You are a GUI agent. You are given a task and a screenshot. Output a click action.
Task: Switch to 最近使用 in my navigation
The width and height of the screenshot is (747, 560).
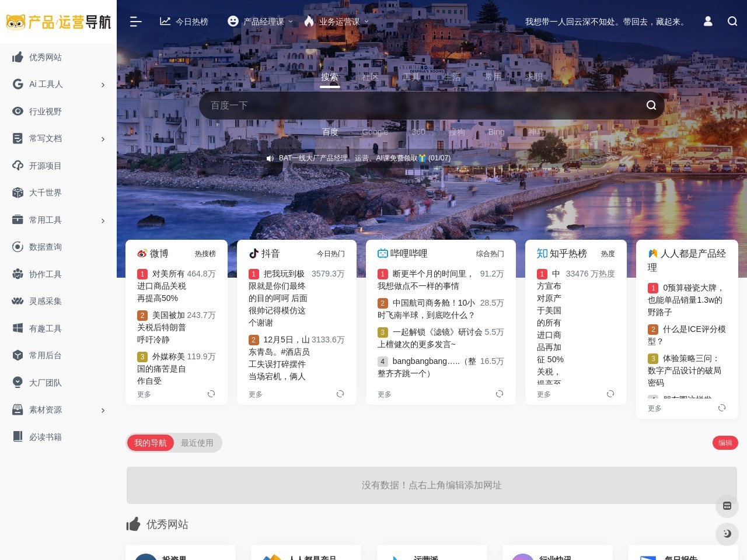197,443
